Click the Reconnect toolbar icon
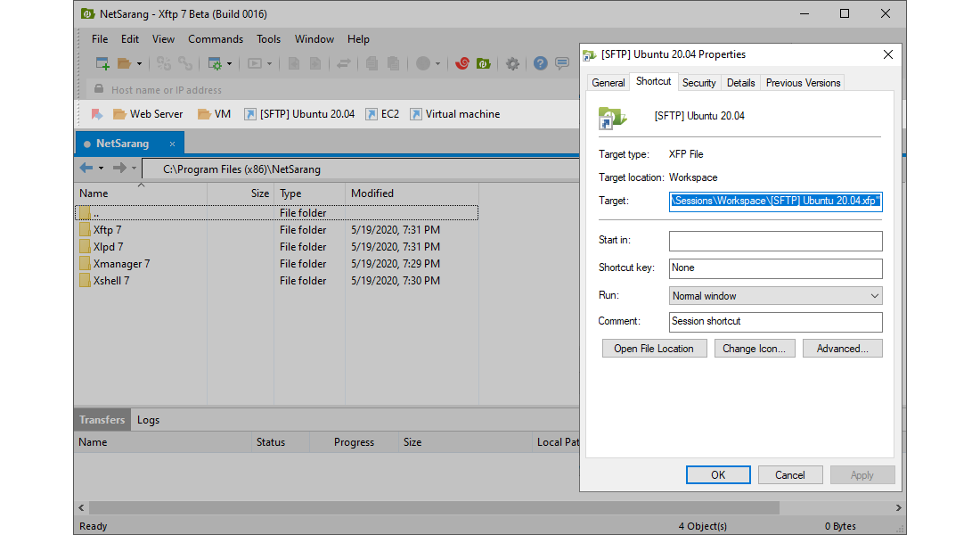Screen dimensions: 980x535 tap(164, 63)
